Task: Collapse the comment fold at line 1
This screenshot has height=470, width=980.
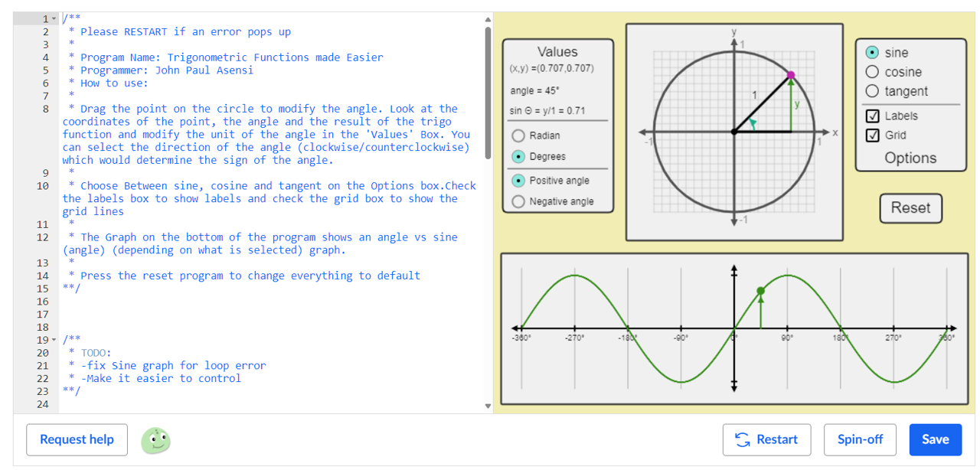Action: [54, 18]
